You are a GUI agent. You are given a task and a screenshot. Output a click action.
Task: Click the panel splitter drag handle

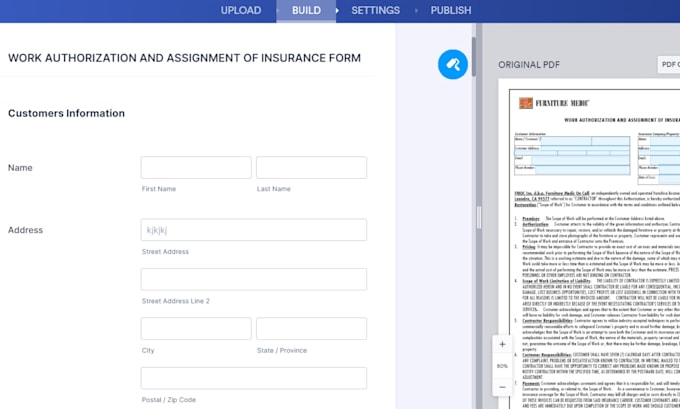[479, 217]
